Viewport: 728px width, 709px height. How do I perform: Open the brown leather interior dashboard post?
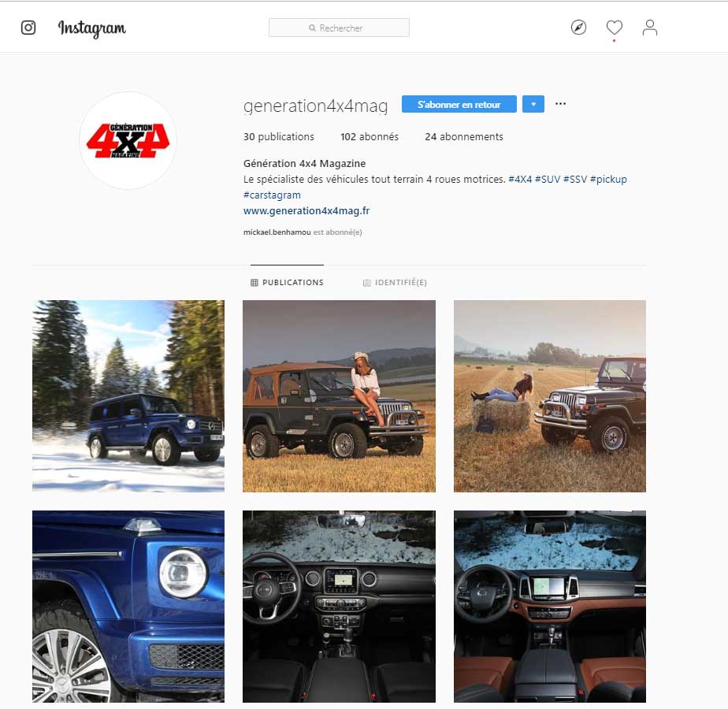(550, 607)
